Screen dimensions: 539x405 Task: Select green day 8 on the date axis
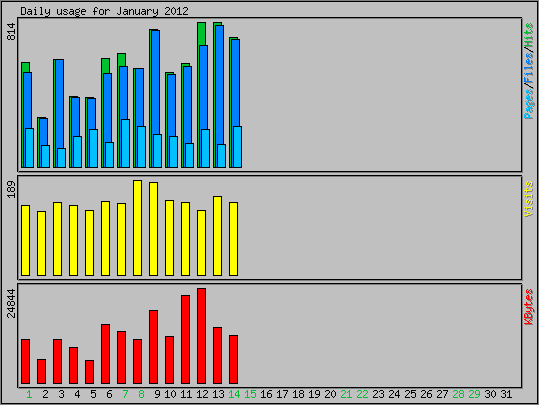[x=141, y=394]
